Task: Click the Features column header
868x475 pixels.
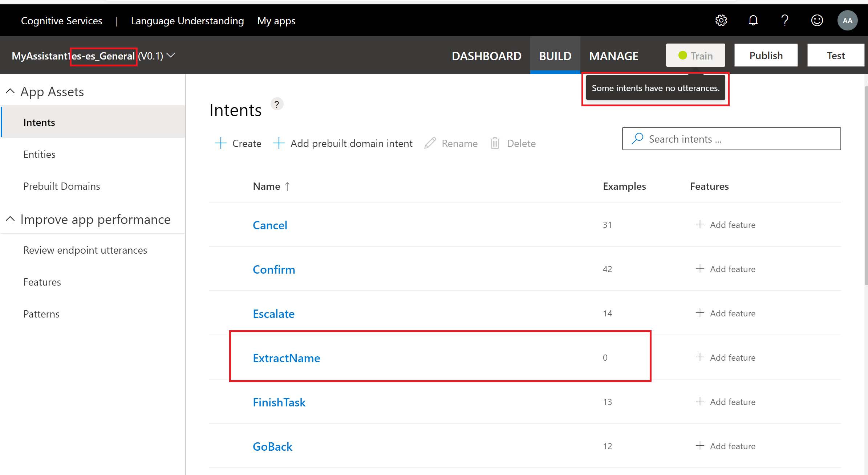Action: pos(709,186)
